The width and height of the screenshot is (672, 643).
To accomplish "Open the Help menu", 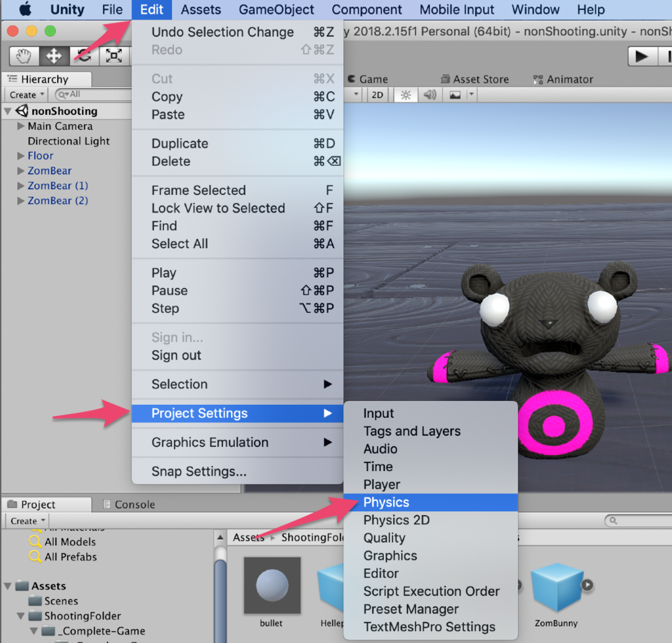I will tap(591, 9).
